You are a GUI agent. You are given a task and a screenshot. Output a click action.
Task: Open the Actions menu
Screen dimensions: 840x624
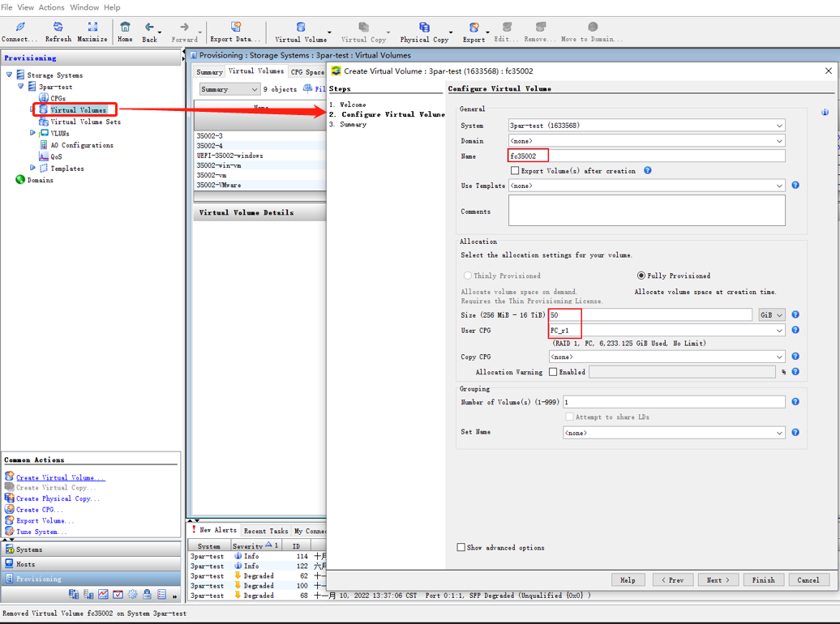51,7
